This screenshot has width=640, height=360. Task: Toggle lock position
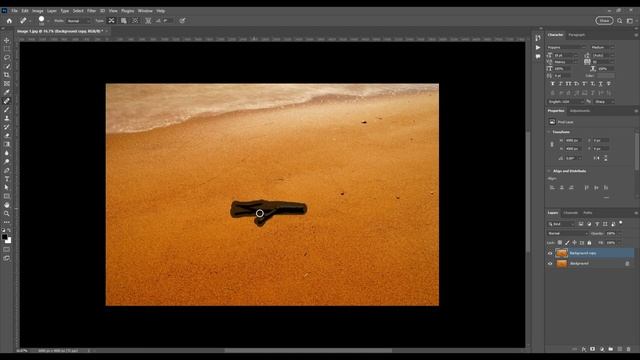(x=574, y=243)
